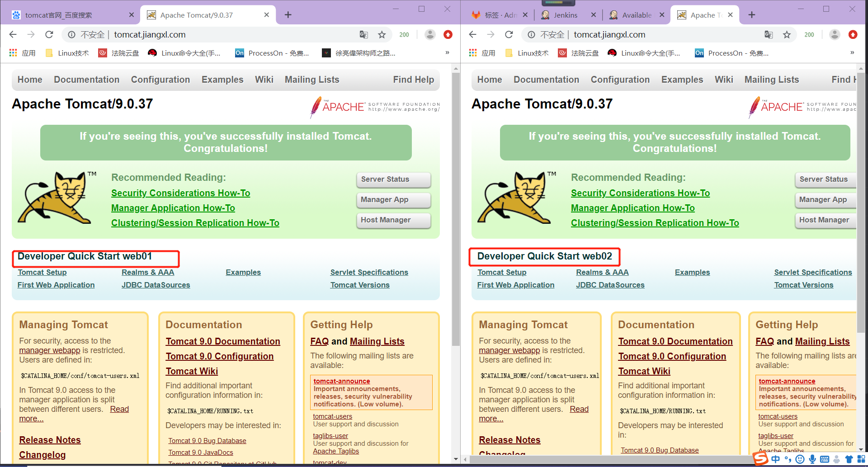The image size is (868, 467).
Task: Click scroll down arrow in left window
Action: 456,459
